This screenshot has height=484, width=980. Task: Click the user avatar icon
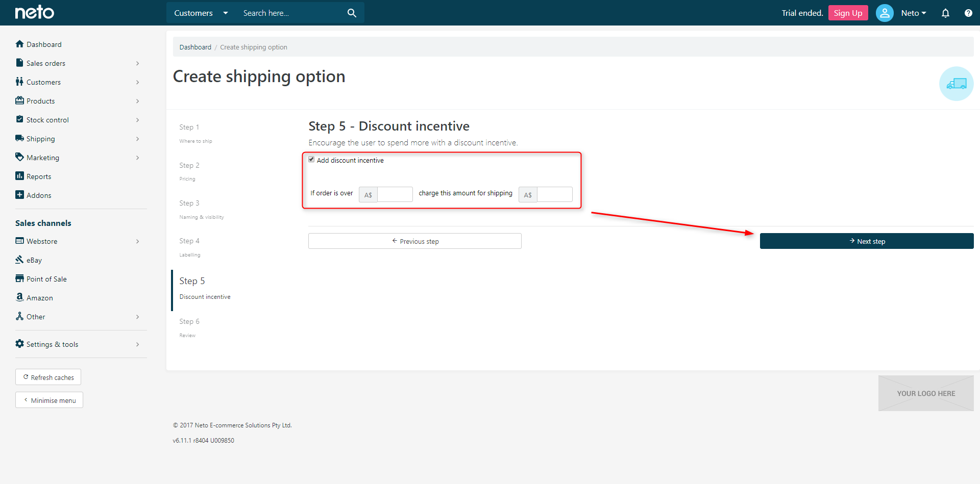click(x=885, y=13)
